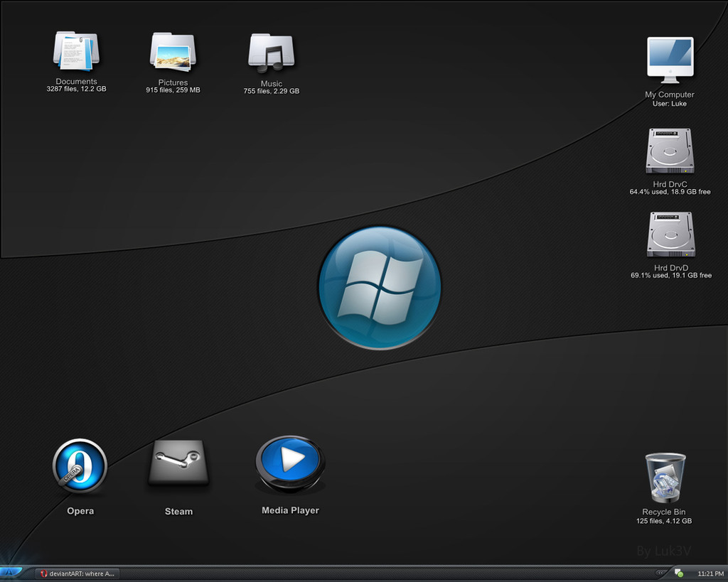Select the Hrd DrvD hard drive icon
Viewport: 728px width, 582px height.
click(671, 235)
